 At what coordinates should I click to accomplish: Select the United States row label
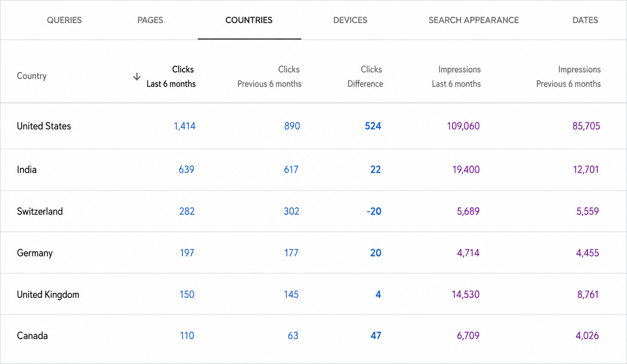point(44,126)
